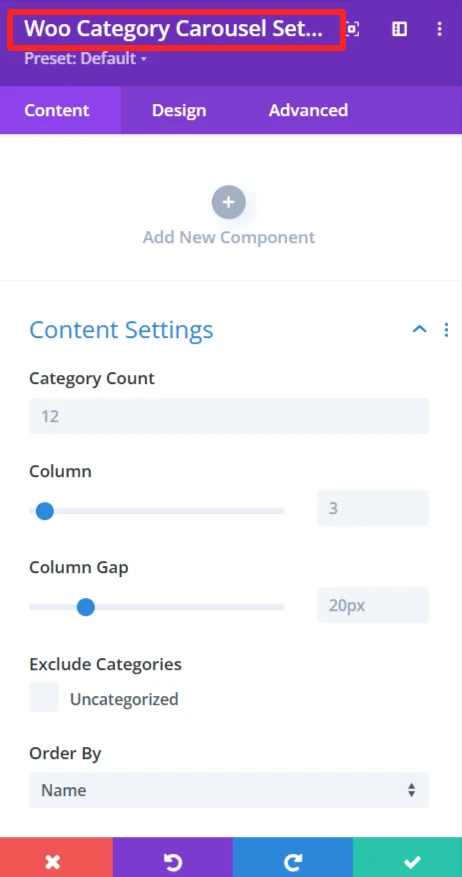Click the Add New Component label
The image size is (462, 877).
229,237
